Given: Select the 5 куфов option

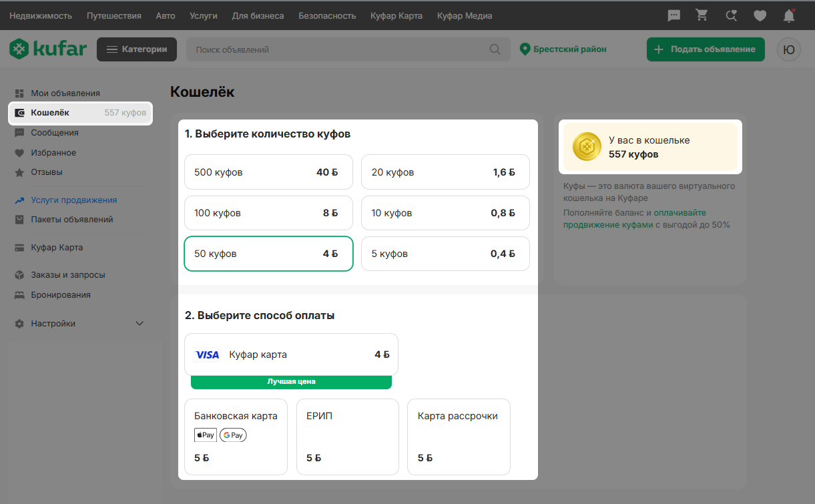Looking at the screenshot, I should click(445, 254).
